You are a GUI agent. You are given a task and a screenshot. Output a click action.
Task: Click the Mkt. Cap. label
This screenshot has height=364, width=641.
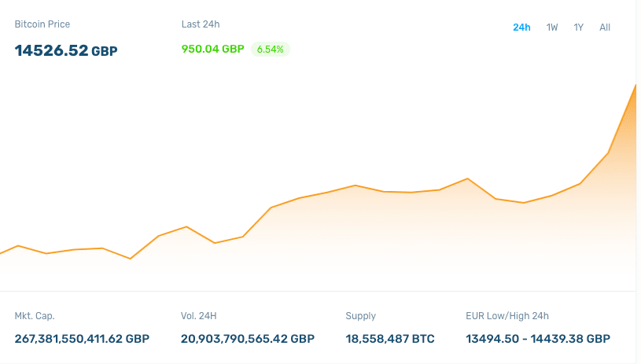35,316
